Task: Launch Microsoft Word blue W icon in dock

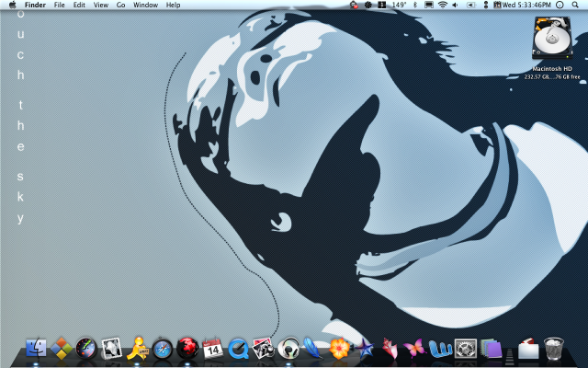Action: click(x=440, y=349)
